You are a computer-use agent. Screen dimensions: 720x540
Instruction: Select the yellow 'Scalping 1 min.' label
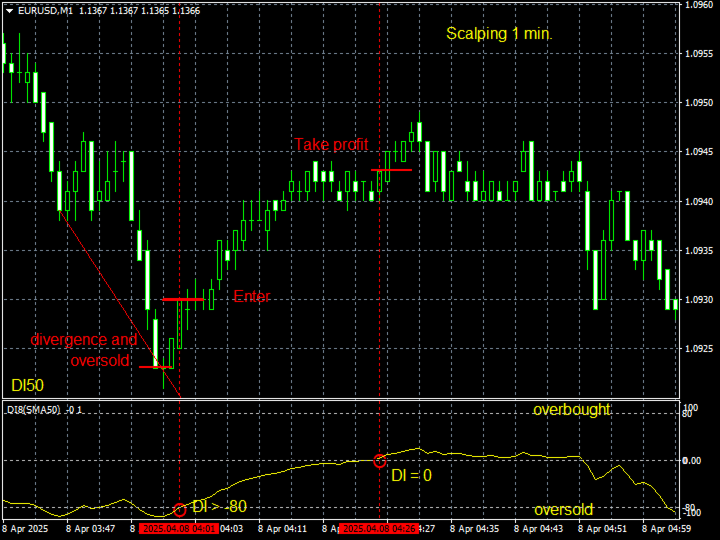click(x=499, y=34)
